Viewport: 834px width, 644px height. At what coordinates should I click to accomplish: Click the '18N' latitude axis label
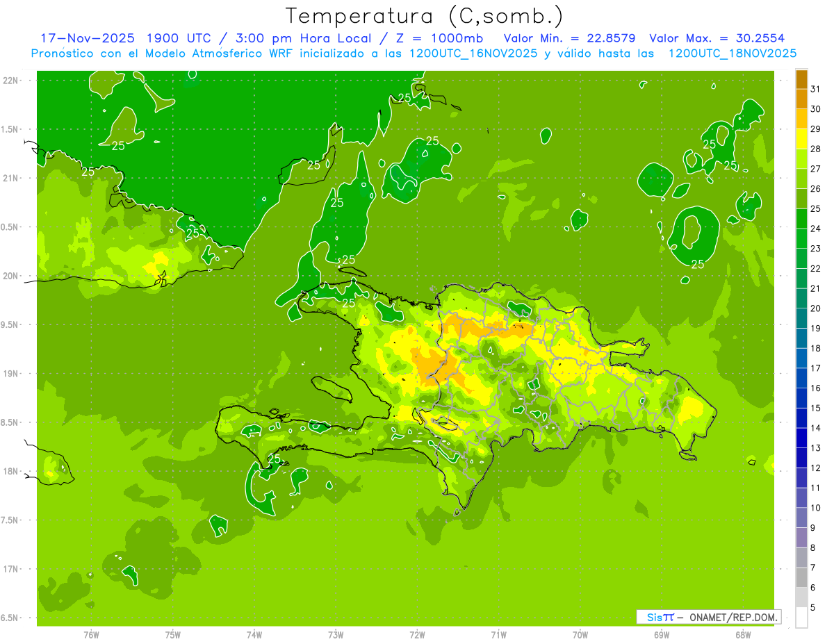(10, 472)
